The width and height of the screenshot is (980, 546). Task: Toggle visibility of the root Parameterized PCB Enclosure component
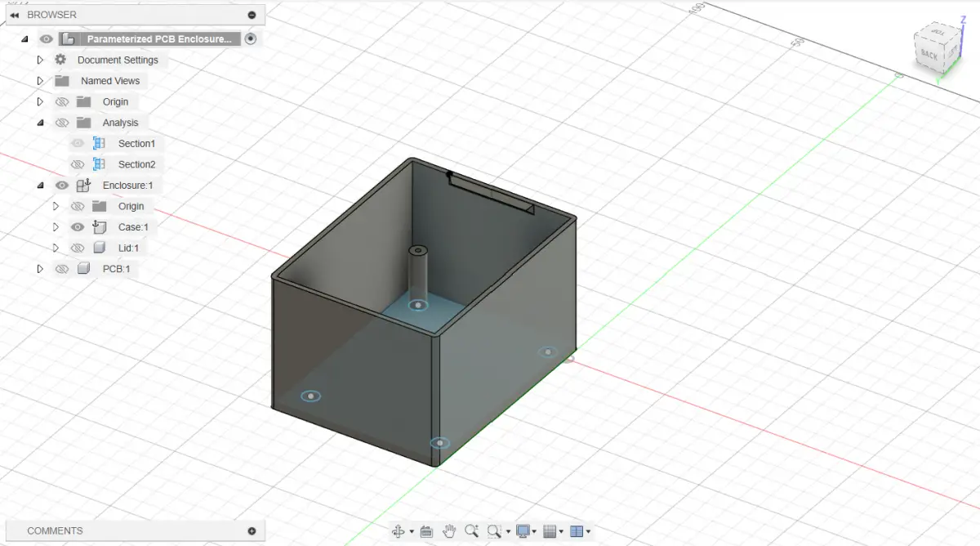click(x=47, y=38)
